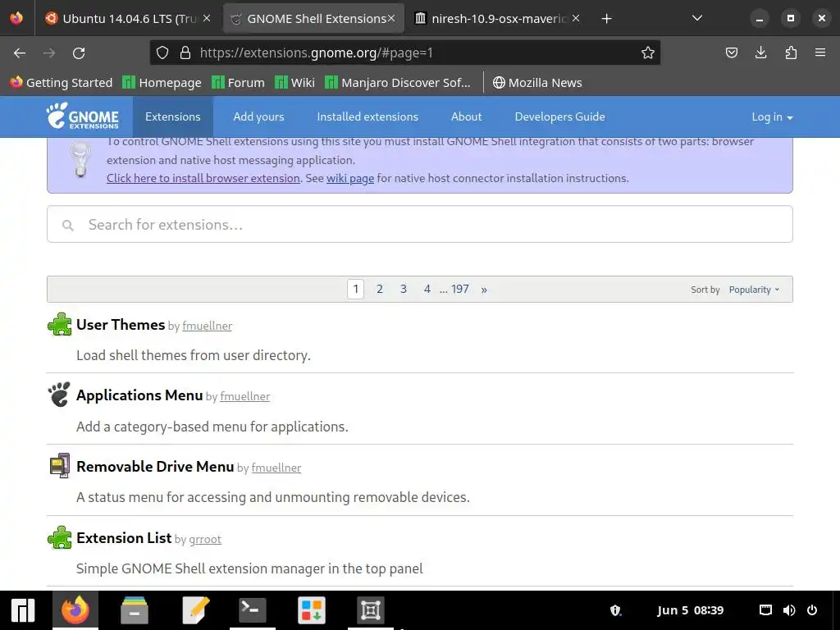This screenshot has width=840, height=630.
Task: Go to results page 3
Action: pyautogui.click(x=404, y=290)
